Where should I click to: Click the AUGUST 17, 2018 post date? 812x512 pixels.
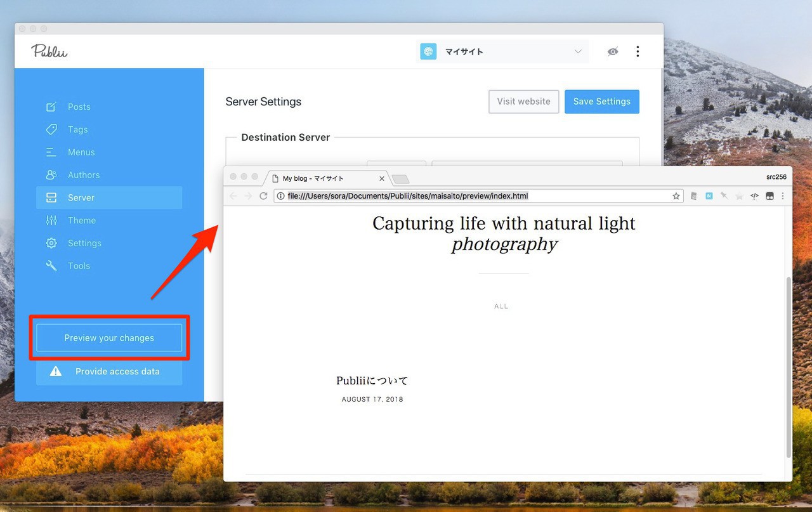coord(372,400)
